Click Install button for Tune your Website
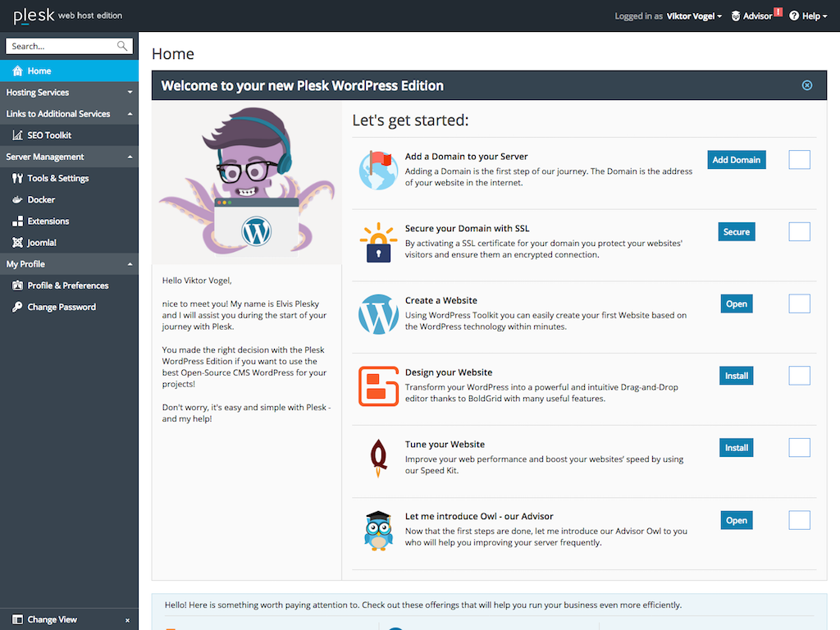The image size is (840, 630). pos(737,448)
